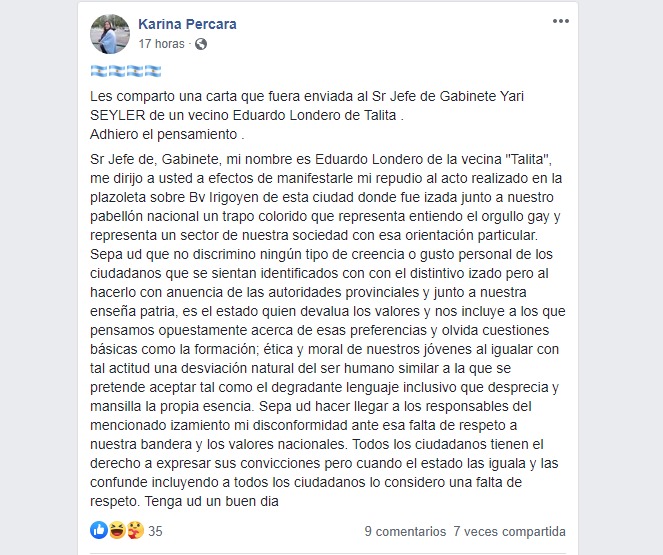The height and width of the screenshot is (555, 663).
Task: Open the Karina Percara profile name link
Action: 187,24
